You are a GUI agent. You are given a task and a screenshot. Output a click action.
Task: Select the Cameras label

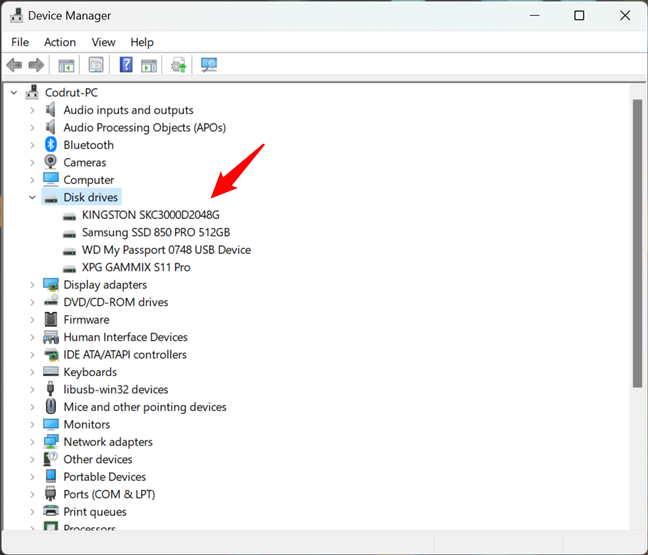[x=85, y=162]
